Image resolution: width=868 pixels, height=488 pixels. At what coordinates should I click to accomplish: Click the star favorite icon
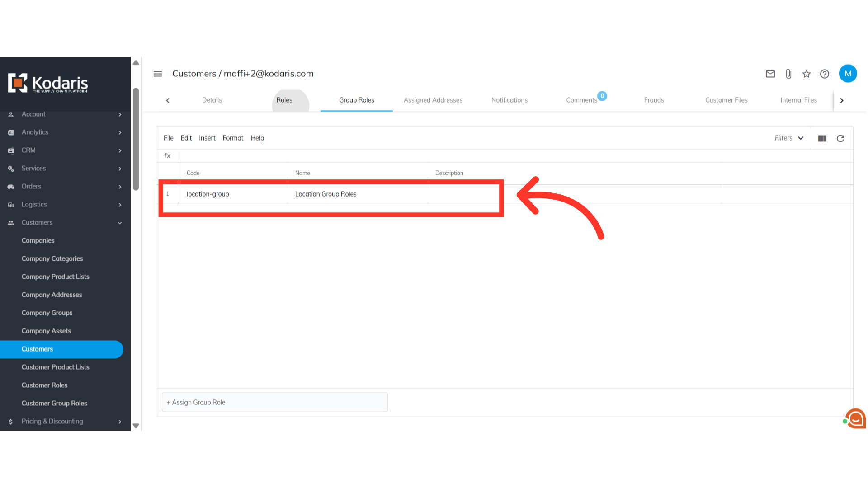pyautogui.click(x=807, y=74)
